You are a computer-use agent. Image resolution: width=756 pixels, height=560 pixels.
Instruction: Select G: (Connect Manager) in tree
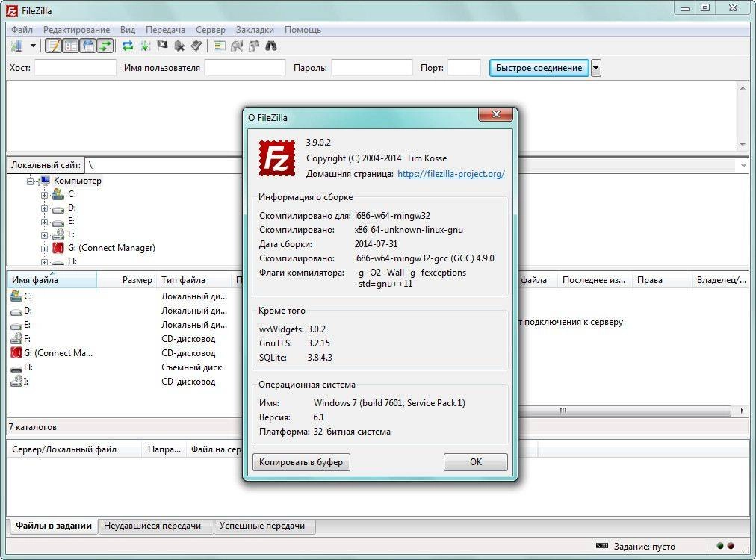(x=111, y=248)
